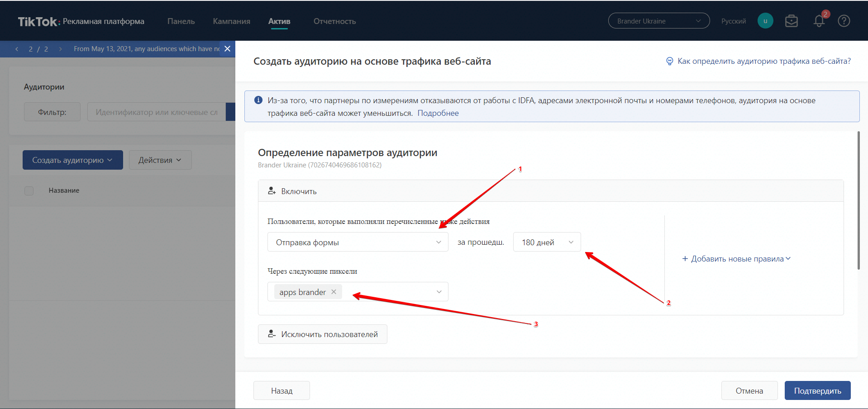Switch to the Кампания tab
This screenshot has width=868, height=409.
click(231, 21)
